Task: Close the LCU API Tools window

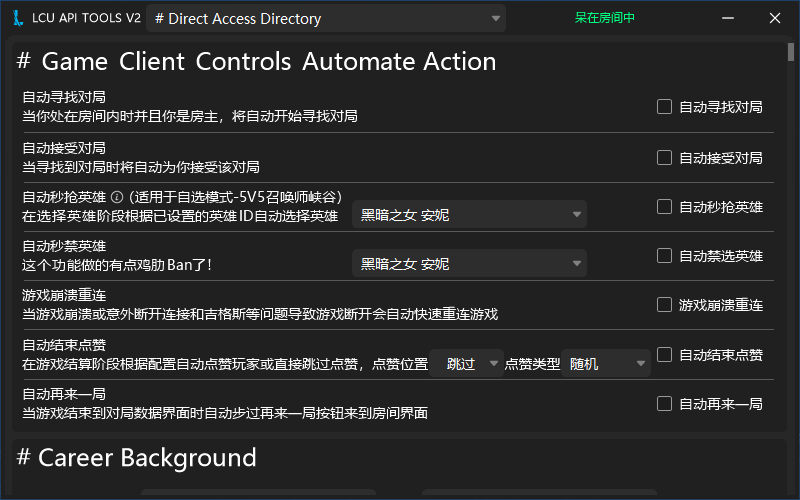Action: (x=775, y=18)
